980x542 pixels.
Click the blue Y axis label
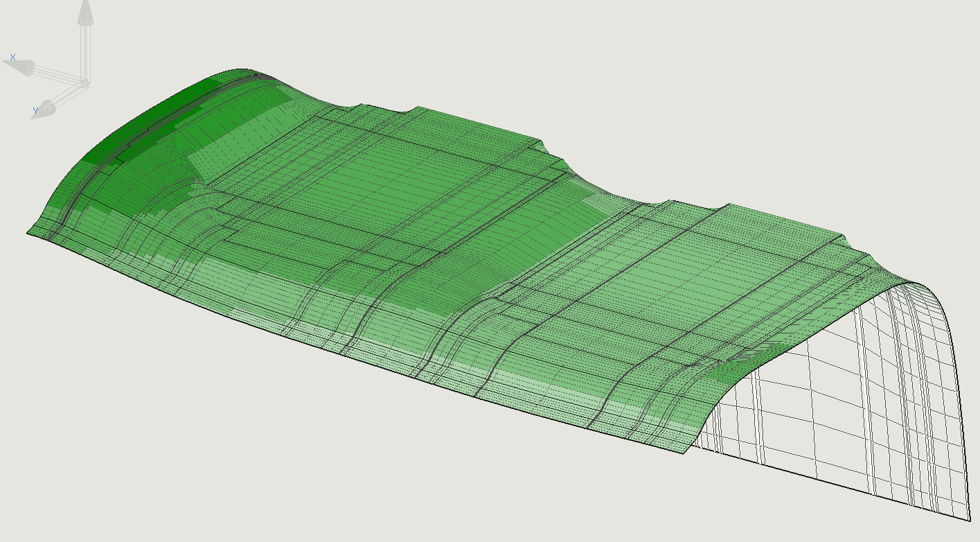coord(35,111)
